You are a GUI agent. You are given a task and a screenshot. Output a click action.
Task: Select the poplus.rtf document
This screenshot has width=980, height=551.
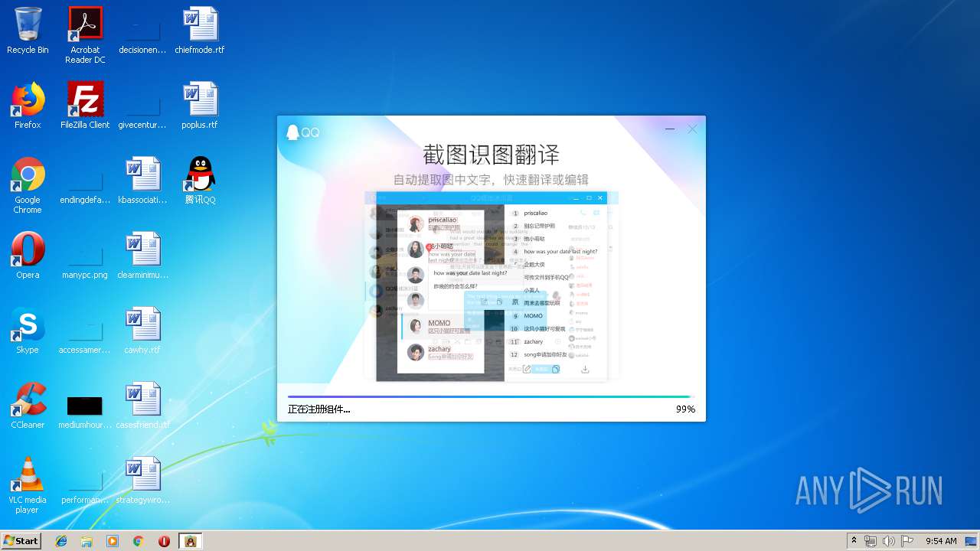click(x=200, y=106)
